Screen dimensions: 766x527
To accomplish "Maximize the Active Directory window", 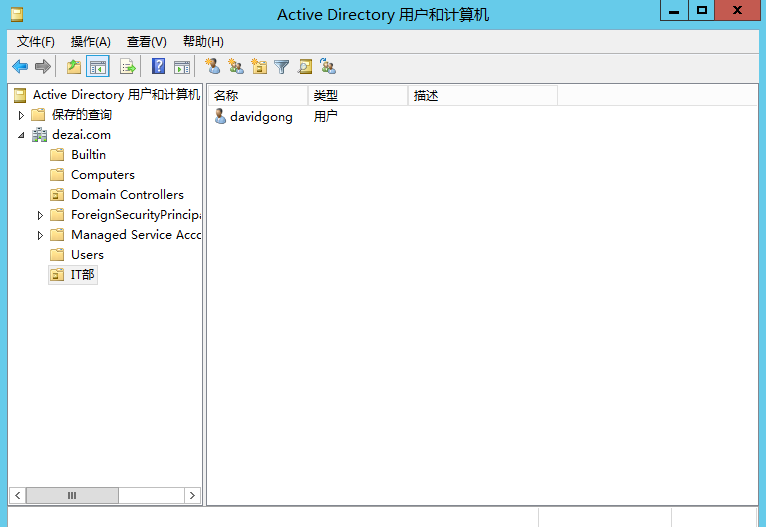I will point(702,10).
